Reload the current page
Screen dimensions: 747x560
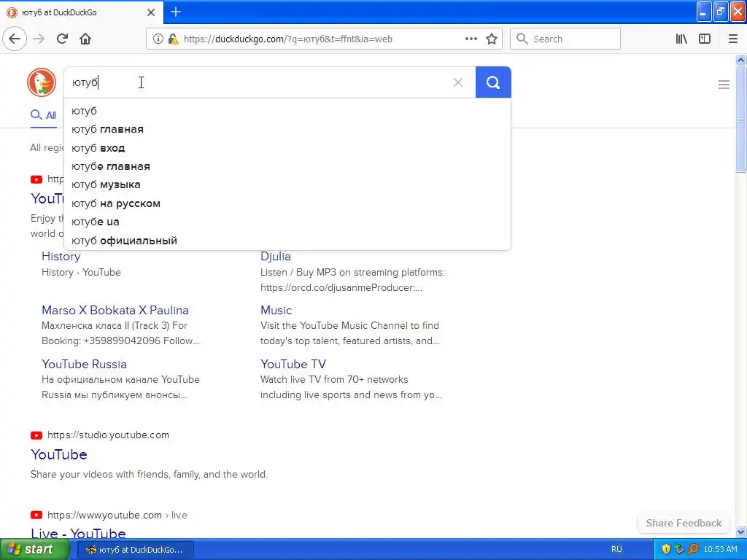click(63, 39)
